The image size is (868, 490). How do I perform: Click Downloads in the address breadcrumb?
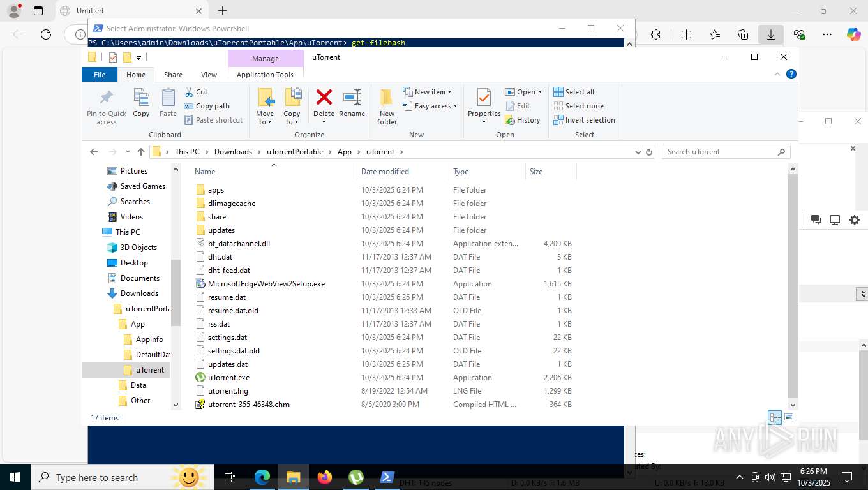[x=233, y=152]
